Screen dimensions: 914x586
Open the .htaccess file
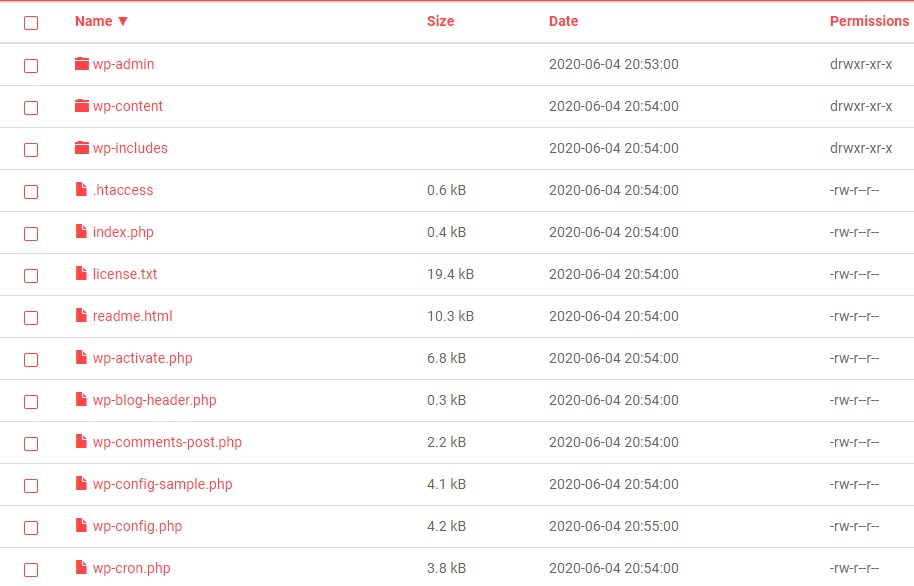coord(122,190)
